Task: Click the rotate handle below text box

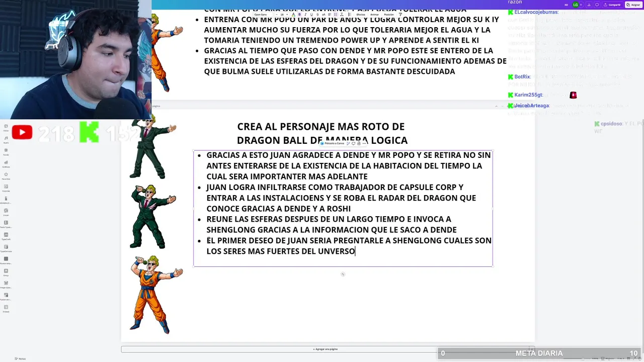Action: [343, 274]
